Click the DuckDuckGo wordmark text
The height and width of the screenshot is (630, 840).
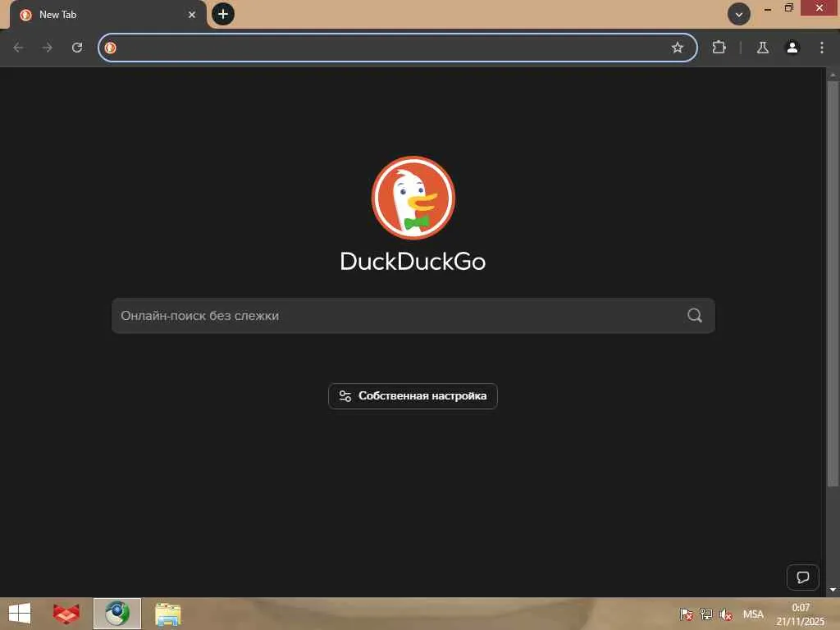413,262
